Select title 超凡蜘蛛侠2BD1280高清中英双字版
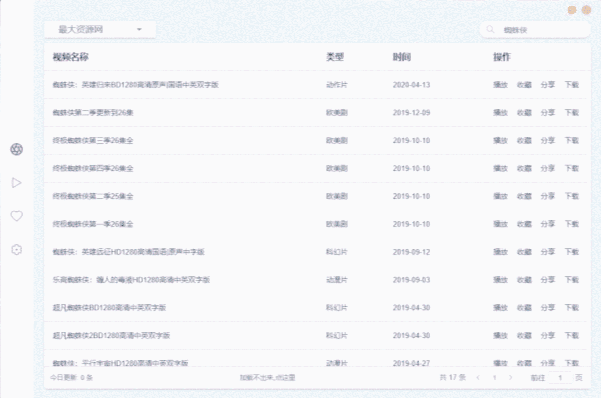This screenshot has width=601, height=398. point(111,336)
